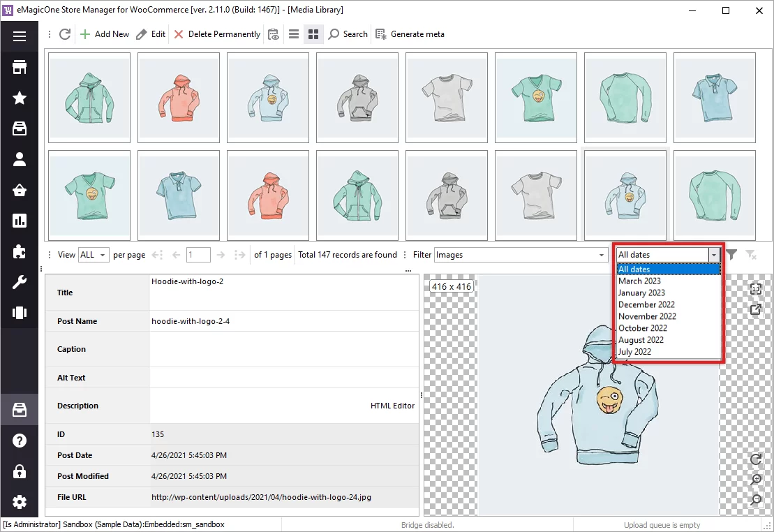Click the Refresh icon in the toolbar
This screenshot has height=532, width=774.
[65, 34]
